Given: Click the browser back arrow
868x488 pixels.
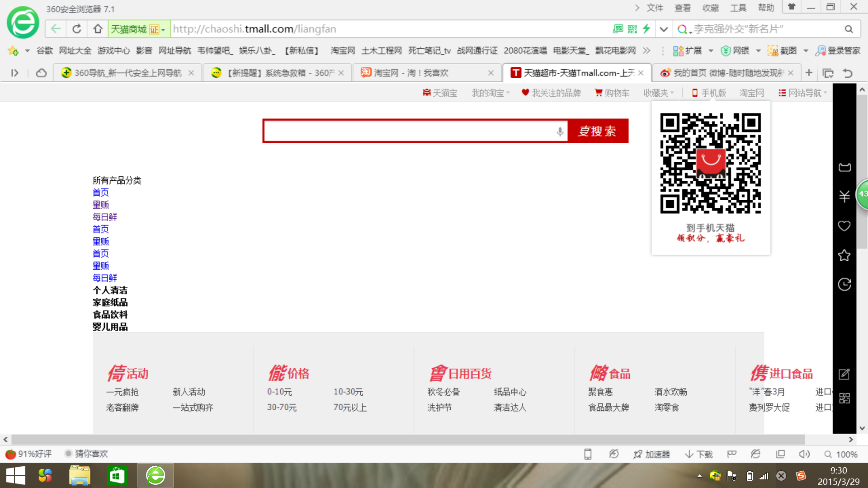Looking at the screenshot, I should (56, 29).
